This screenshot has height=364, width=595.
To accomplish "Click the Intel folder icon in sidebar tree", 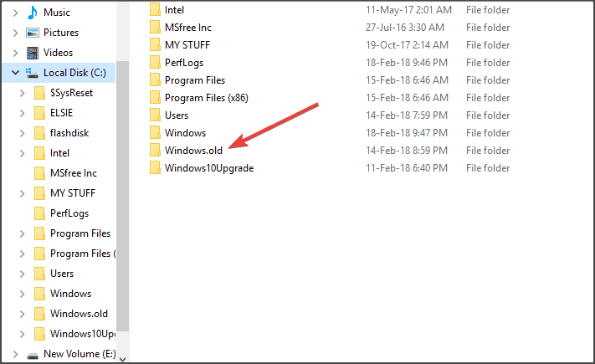I will click(x=39, y=153).
